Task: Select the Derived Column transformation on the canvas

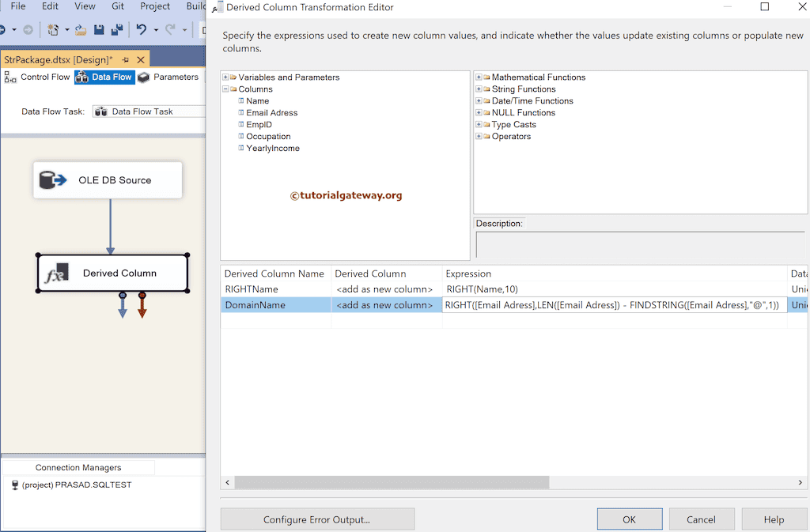Action: pyautogui.click(x=112, y=274)
